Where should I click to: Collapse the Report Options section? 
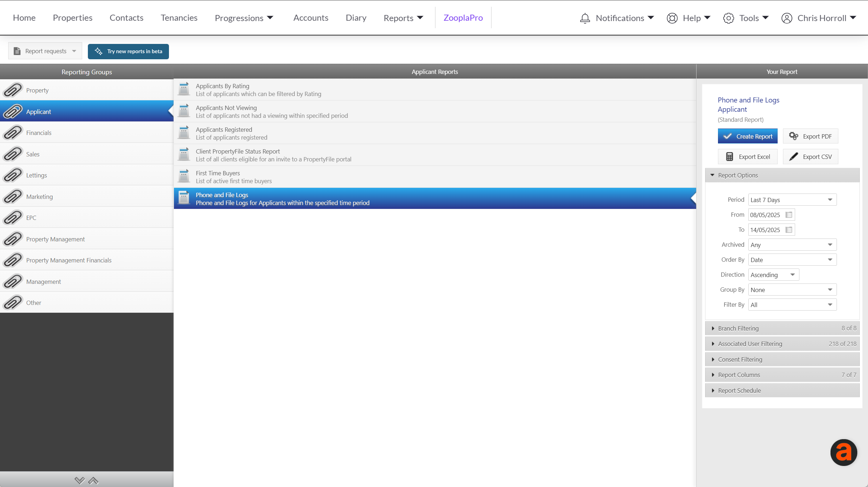[782, 175]
